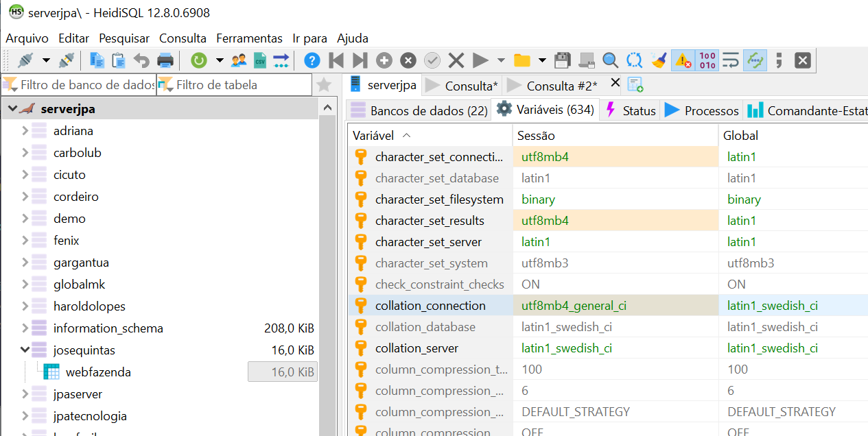Sort by the Variável column header
Image resolution: width=868 pixels, height=436 pixels.
[373, 136]
